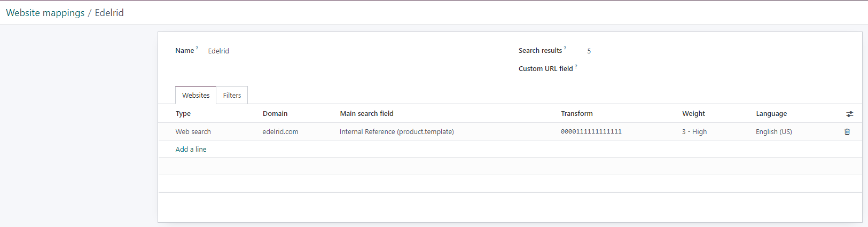The image size is (868, 227).
Task: Open optional columns settings icon
Action: click(x=849, y=114)
